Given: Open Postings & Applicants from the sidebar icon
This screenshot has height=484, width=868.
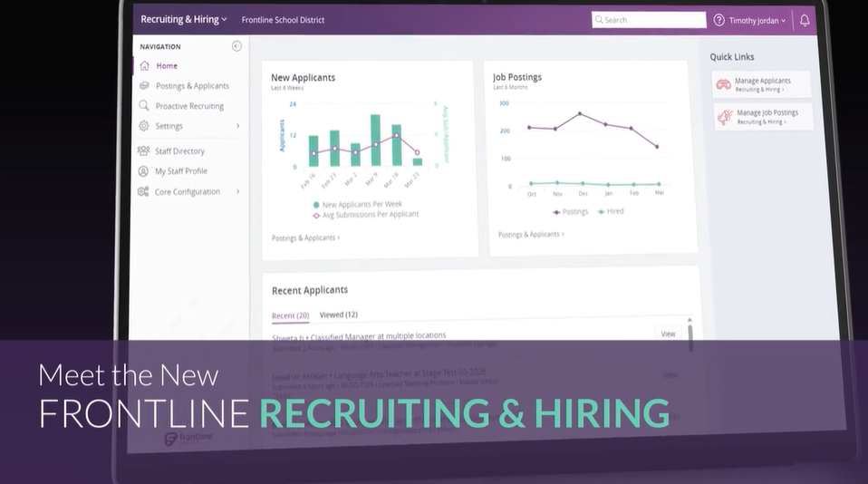Looking at the screenshot, I should click(144, 86).
